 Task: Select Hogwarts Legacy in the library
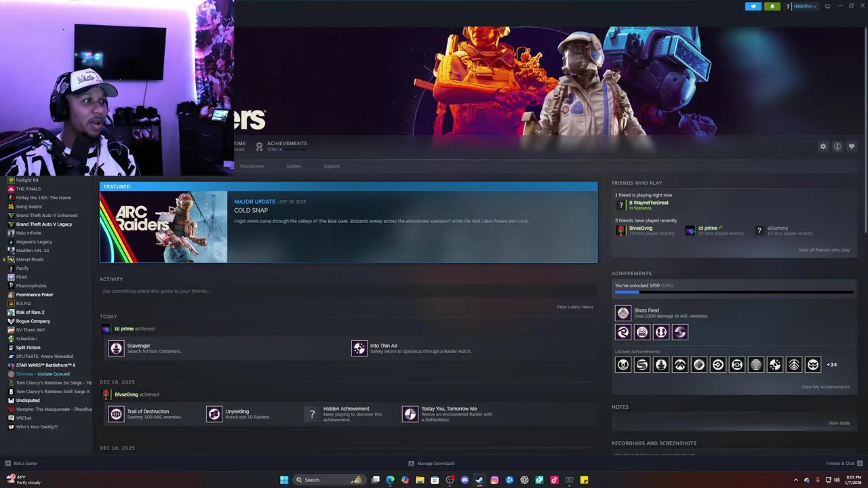(x=34, y=242)
